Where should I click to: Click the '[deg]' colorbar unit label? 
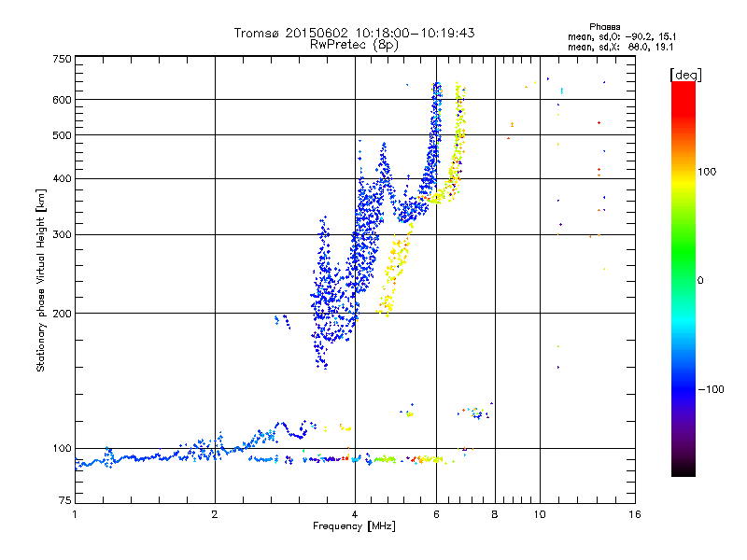coord(686,75)
